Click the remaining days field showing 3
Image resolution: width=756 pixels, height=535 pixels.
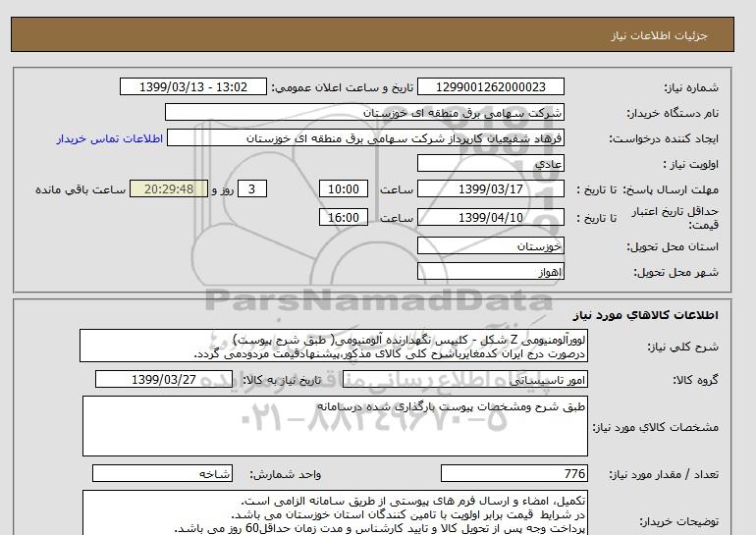253,189
